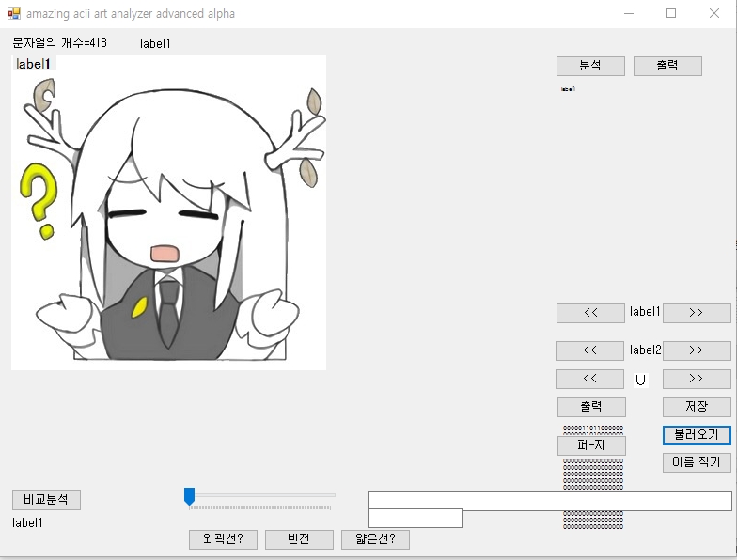737x560 pixels.
Task: Click the 분석 button
Action: [x=590, y=66]
